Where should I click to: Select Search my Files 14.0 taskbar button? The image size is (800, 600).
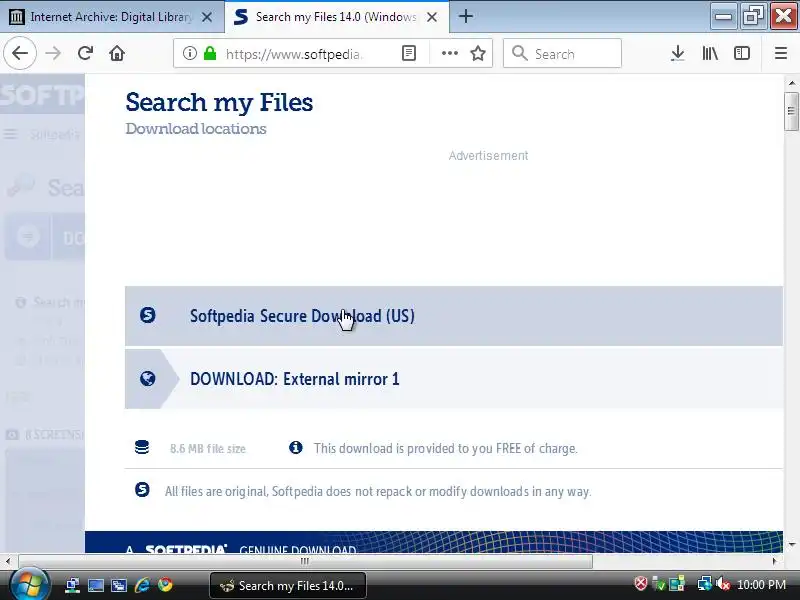[288, 585]
